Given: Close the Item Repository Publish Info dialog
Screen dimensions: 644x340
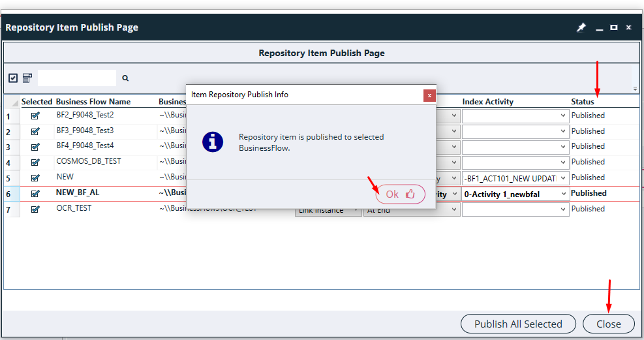Looking at the screenshot, I should (x=429, y=95).
